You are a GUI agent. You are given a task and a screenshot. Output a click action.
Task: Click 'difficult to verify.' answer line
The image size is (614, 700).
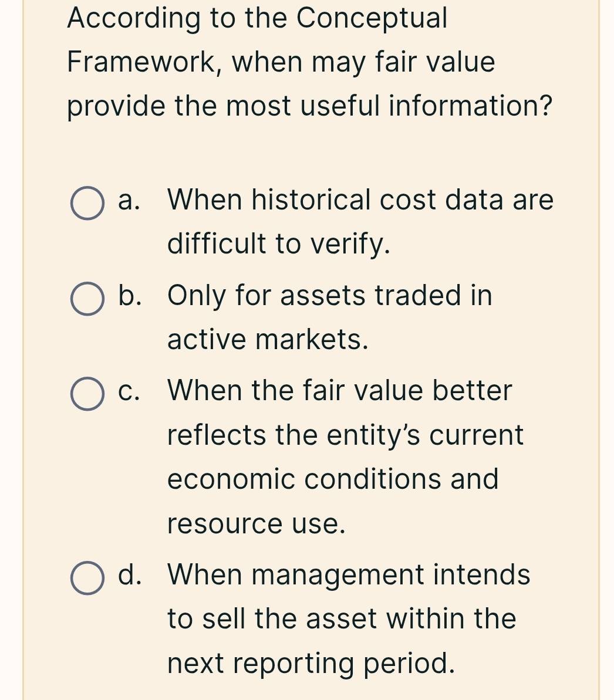click(x=279, y=244)
